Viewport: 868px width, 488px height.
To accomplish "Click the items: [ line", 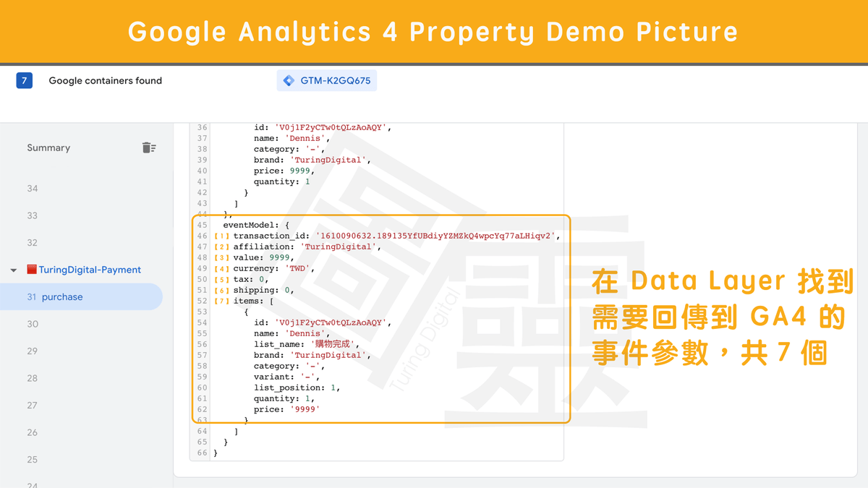I will 254,301.
